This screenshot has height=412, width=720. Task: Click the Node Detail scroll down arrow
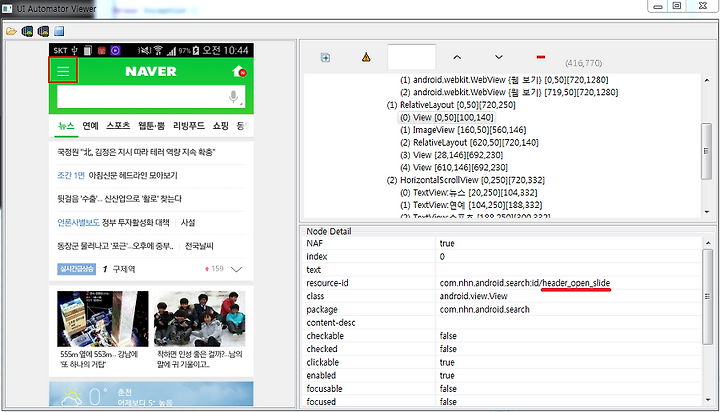[708, 400]
